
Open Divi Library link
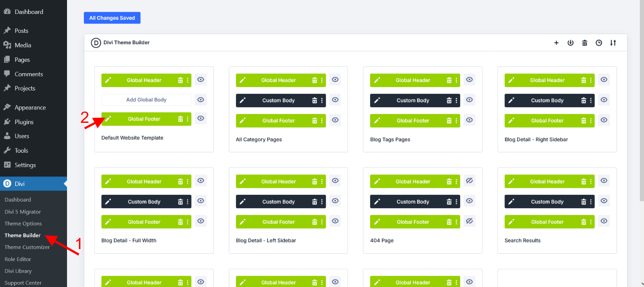click(x=18, y=271)
